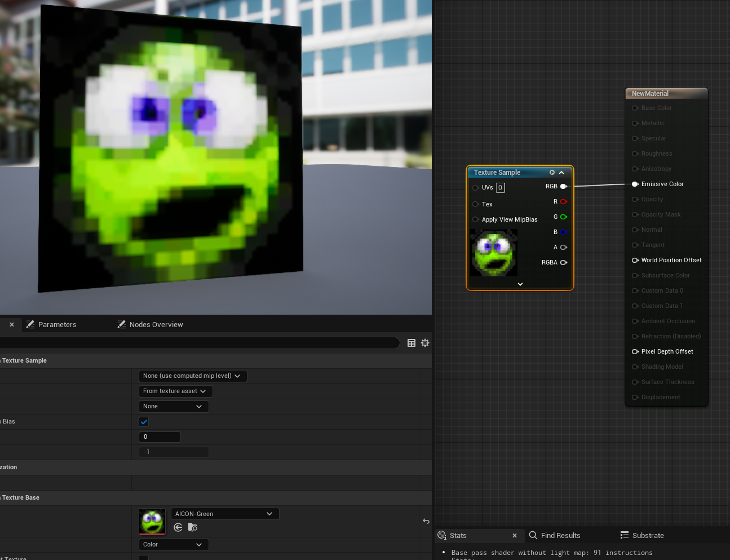The image size is (730, 560).
Task: Click the UVs input pin
Action: point(476,188)
